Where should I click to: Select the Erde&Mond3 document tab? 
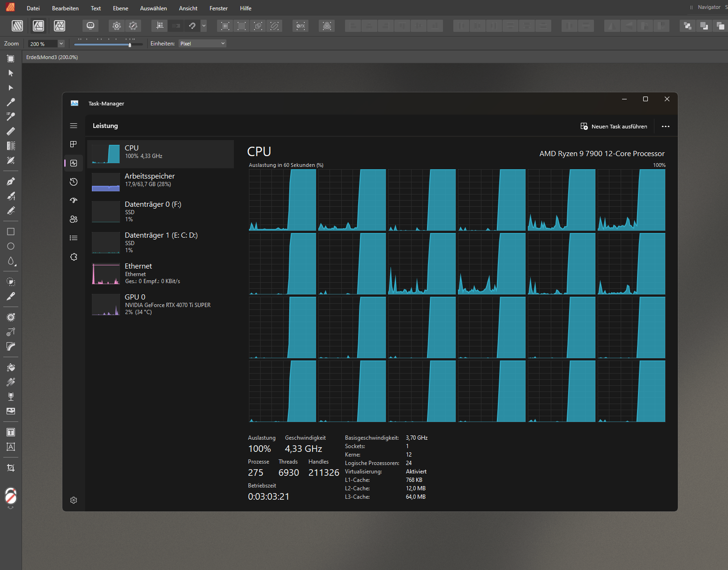[x=52, y=57]
